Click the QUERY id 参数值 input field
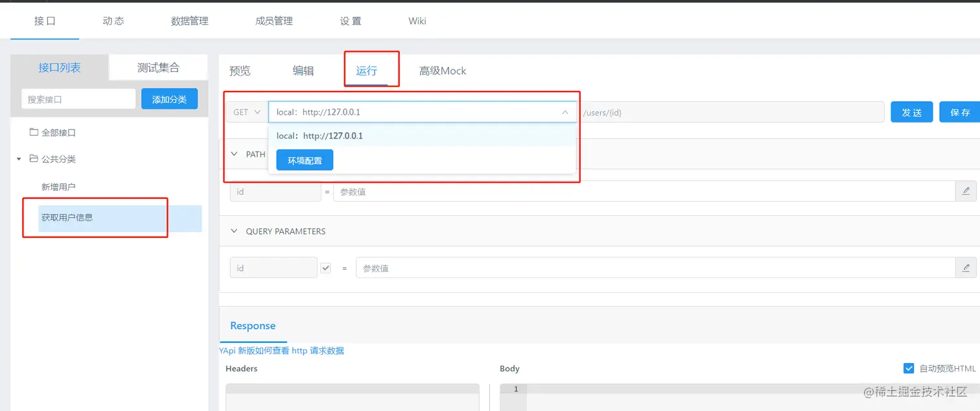This screenshot has width=980, height=411. pos(656,268)
